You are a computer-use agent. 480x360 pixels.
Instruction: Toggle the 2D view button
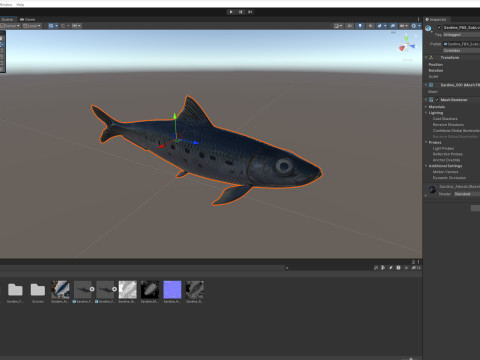click(350, 26)
